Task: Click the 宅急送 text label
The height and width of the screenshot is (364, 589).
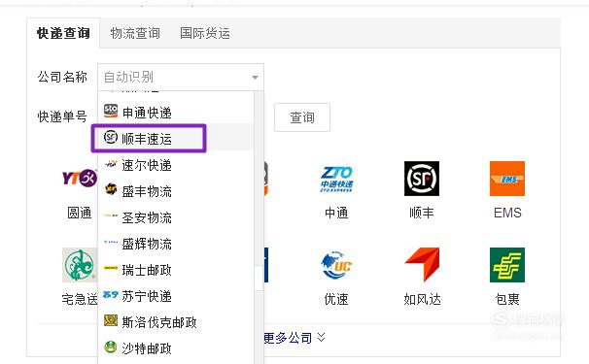Action: (x=80, y=300)
